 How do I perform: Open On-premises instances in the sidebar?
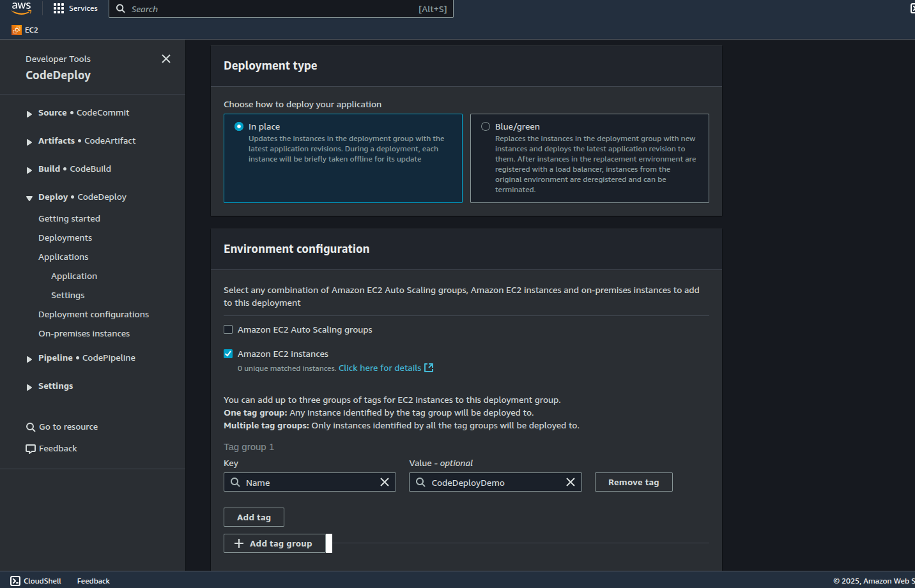84,333
